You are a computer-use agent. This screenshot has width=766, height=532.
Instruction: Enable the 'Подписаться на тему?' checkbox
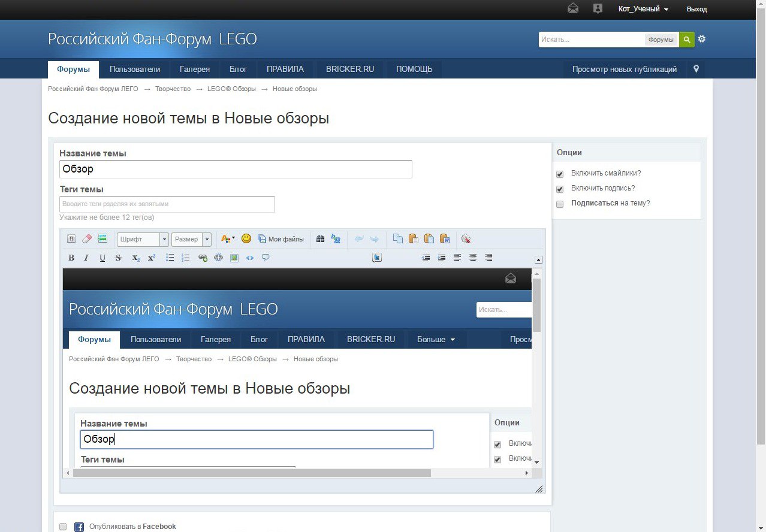point(560,204)
